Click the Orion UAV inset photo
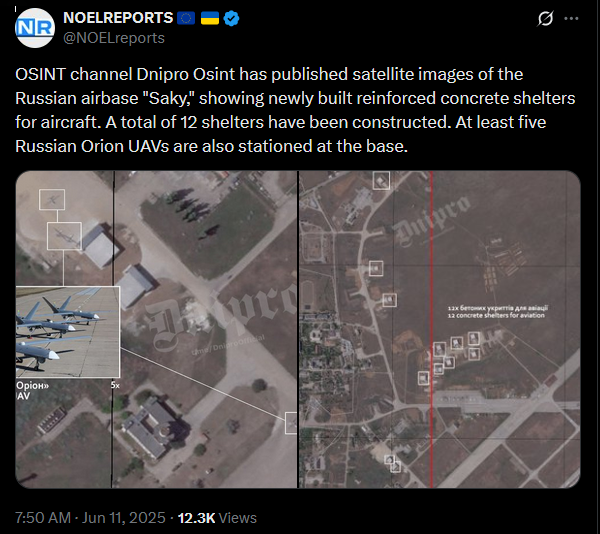Viewport: 600px width, 534px height. pos(68,332)
